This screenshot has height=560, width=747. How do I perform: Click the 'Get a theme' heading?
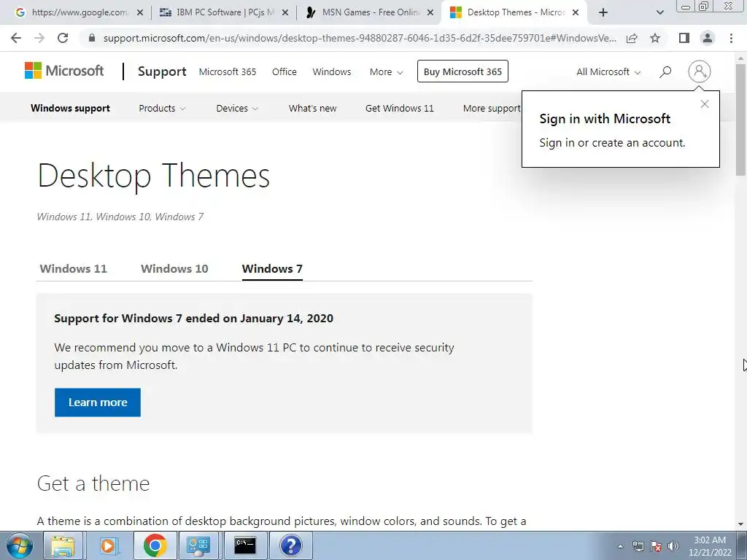point(93,483)
